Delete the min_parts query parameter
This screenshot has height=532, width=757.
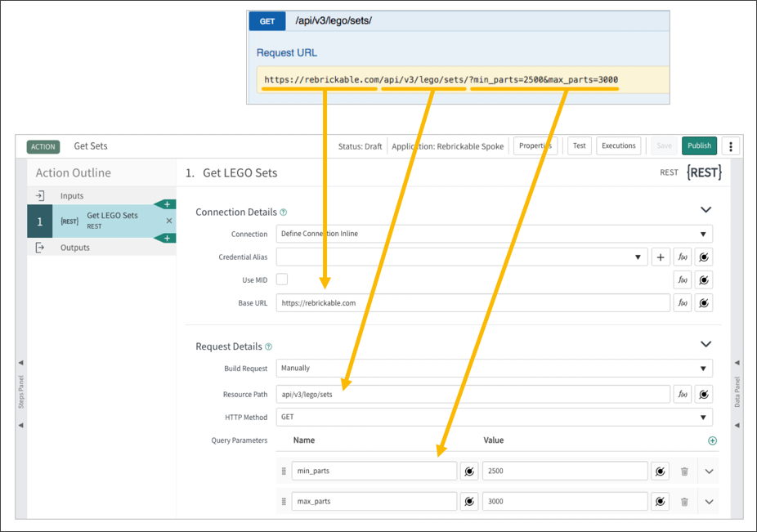[685, 471]
